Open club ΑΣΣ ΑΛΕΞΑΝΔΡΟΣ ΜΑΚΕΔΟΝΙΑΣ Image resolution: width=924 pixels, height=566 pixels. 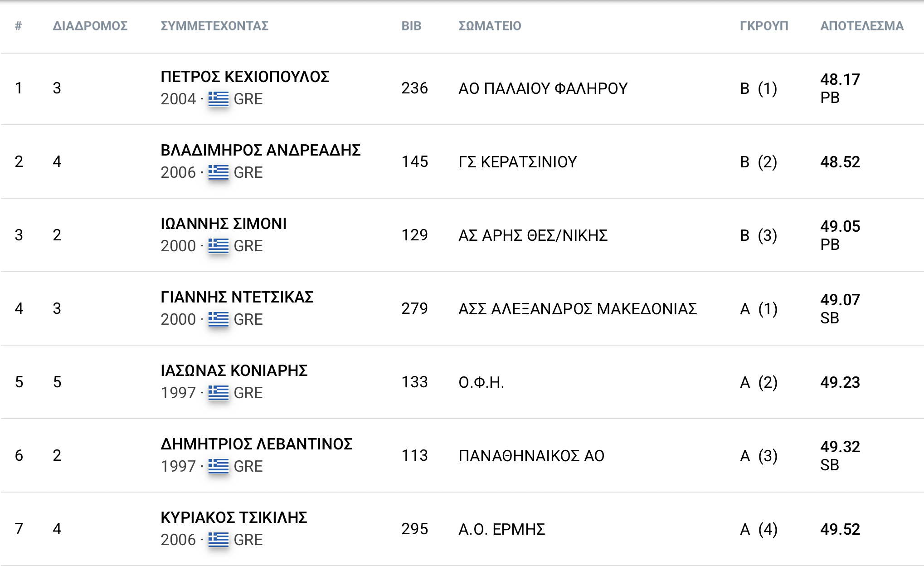click(578, 309)
